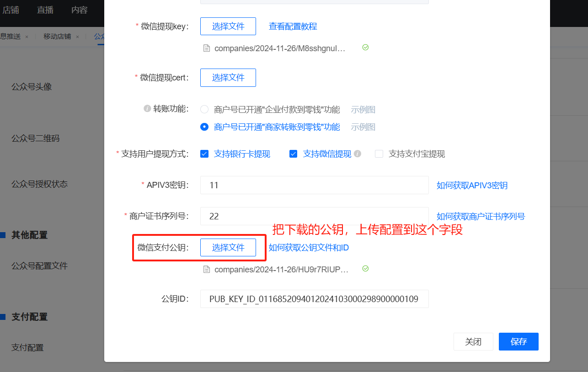Open 内容 in the top navigation

(x=80, y=10)
